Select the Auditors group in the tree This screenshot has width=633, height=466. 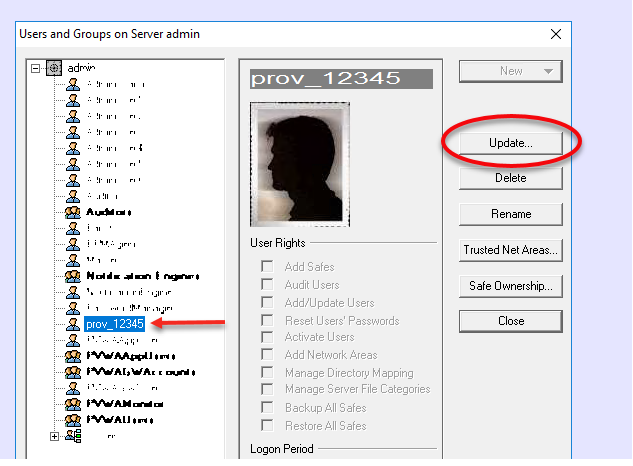pyautogui.click(x=109, y=212)
